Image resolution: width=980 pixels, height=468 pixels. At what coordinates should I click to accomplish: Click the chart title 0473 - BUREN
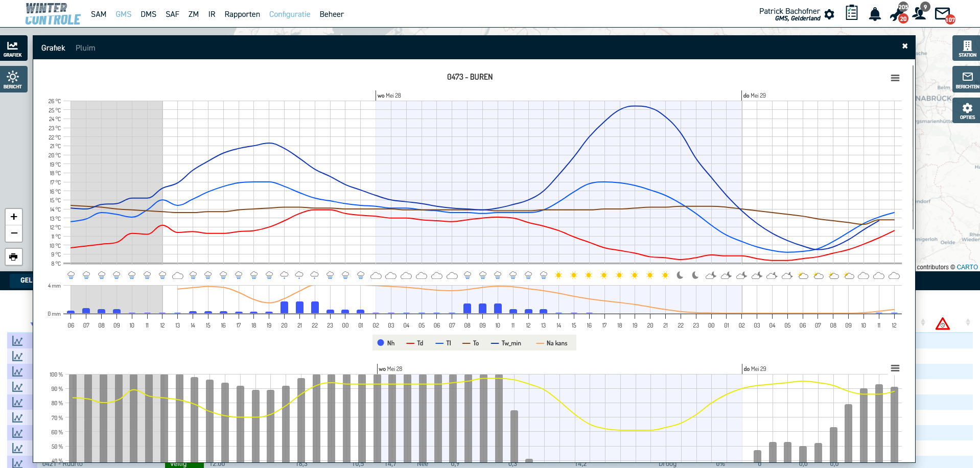pos(470,77)
